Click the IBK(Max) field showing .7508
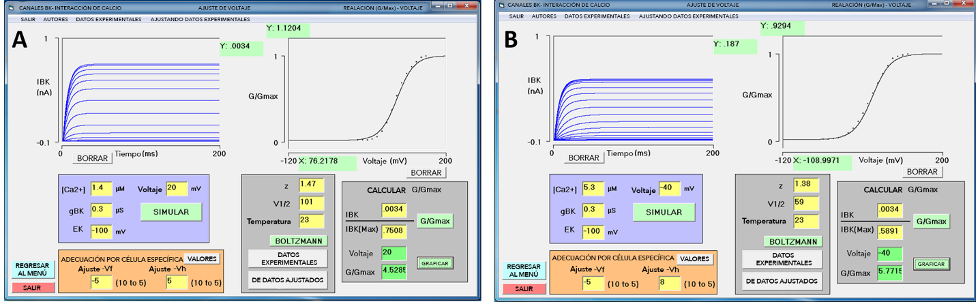The width and height of the screenshot is (980, 302). [392, 229]
